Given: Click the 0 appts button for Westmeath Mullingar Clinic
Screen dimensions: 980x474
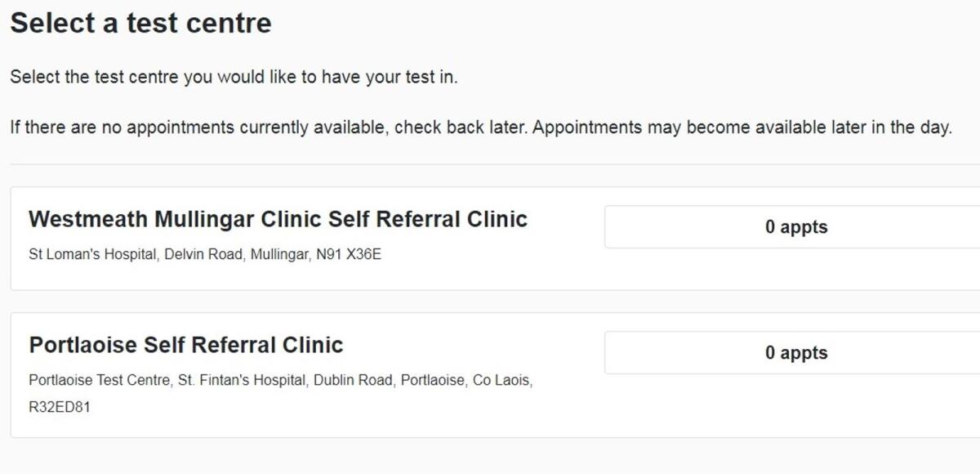Looking at the screenshot, I should click(x=795, y=227).
